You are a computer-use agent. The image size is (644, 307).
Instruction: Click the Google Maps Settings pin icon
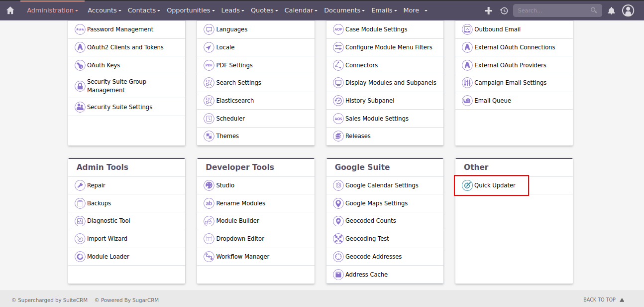point(338,203)
